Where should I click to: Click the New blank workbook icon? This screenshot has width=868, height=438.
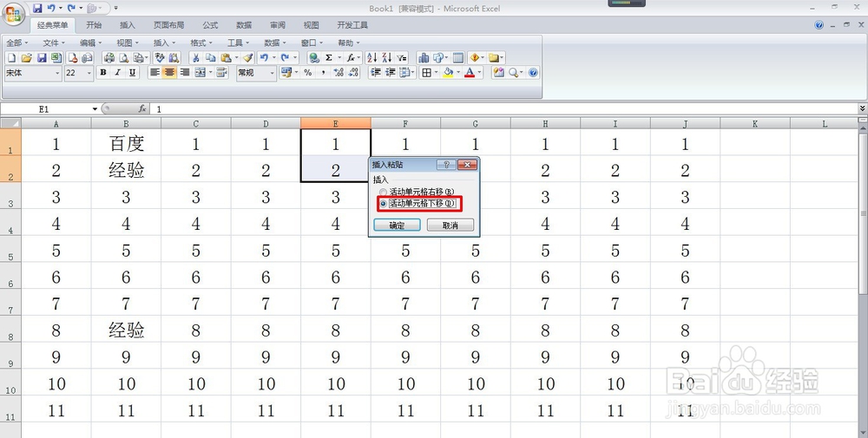point(11,57)
